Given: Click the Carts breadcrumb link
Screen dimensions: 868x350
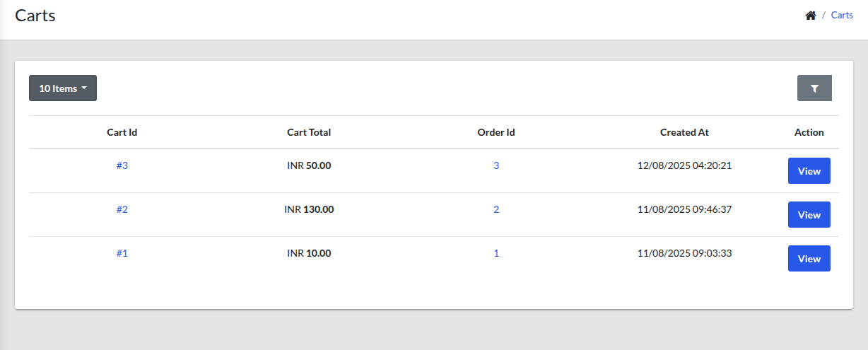Looking at the screenshot, I should pyautogui.click(x=842, y=15).
